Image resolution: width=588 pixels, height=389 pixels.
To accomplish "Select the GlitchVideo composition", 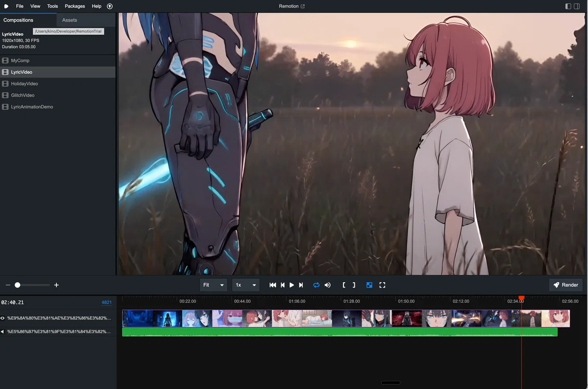I will (58, 95).
